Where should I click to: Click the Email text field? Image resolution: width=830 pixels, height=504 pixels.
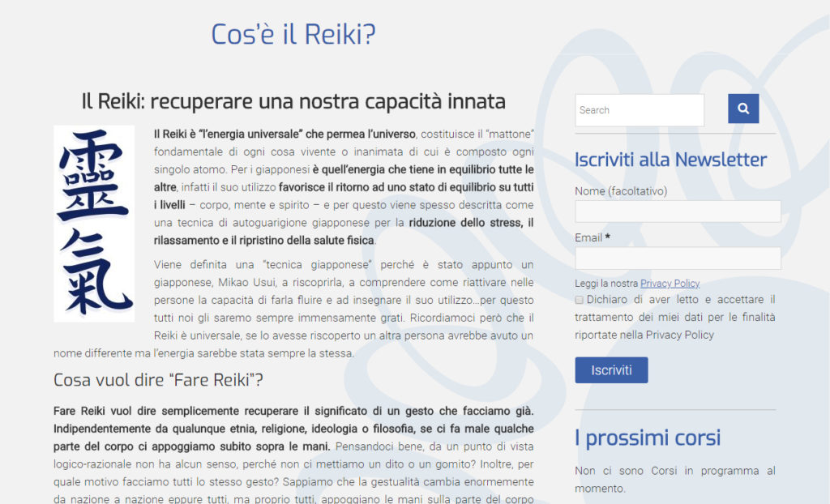(x=678, y=258)
